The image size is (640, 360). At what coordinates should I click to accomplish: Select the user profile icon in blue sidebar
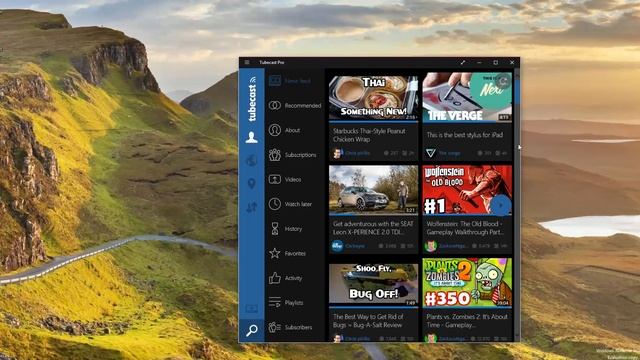[251, 137]
